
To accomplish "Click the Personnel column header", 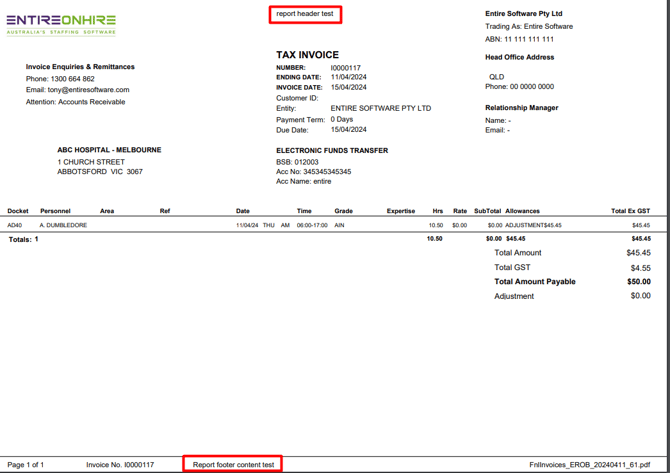I will coord(55,211).
